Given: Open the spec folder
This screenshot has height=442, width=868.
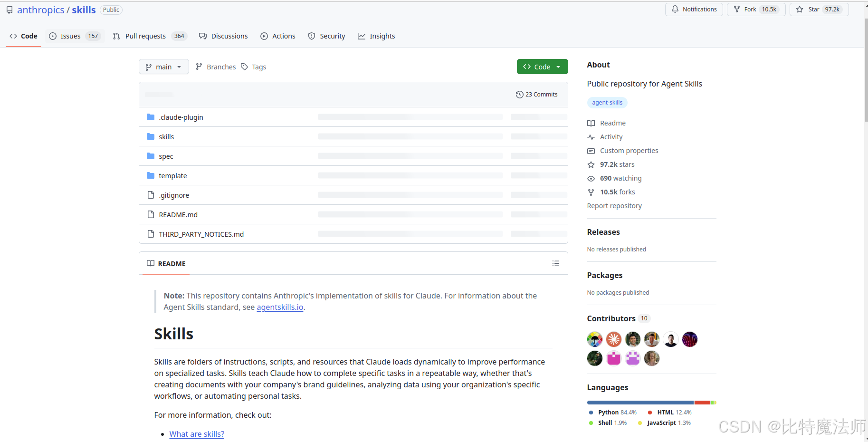Looking at the screenshot, I should [x=166, y=156].
